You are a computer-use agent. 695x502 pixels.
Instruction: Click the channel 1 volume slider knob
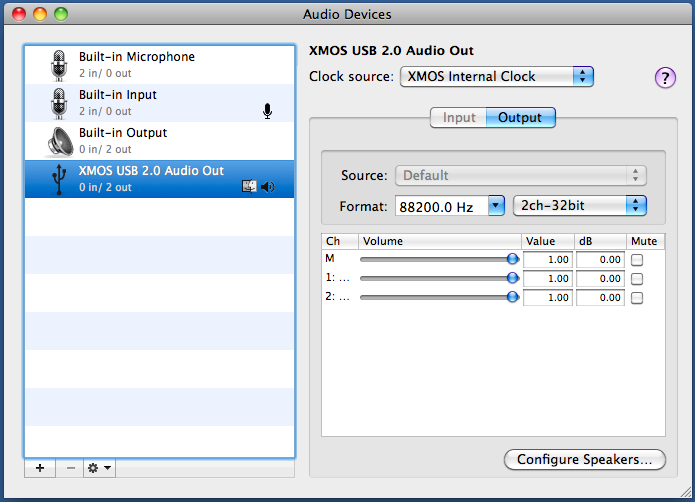click(513, 278)
